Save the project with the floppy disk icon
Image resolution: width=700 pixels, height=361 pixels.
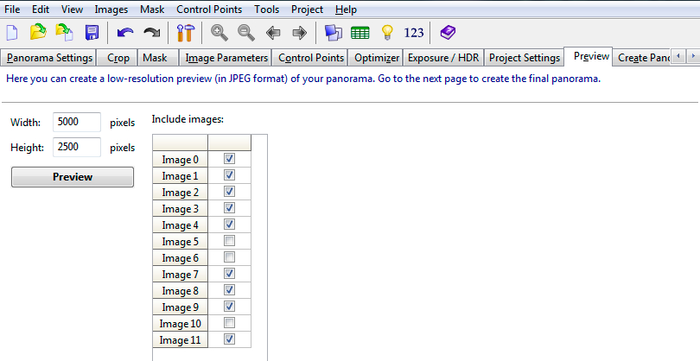tap(92, 33)
